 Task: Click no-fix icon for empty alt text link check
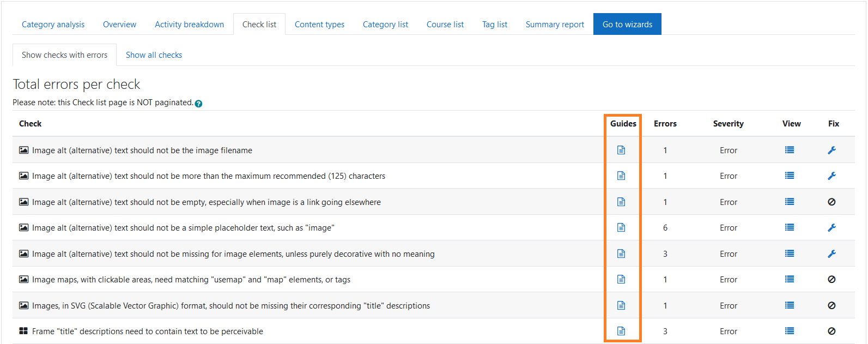(x=831, y=202)
